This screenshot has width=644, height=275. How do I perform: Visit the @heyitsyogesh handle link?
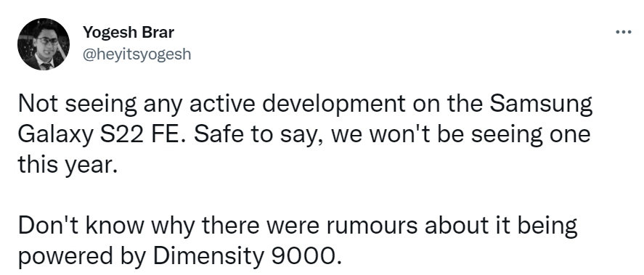click(137, 54)
